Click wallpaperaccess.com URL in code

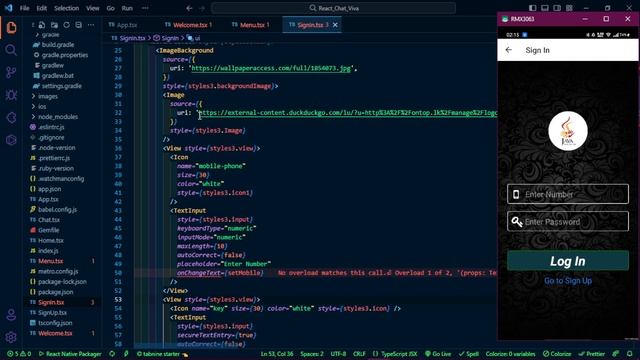click(x=271, y=68)
